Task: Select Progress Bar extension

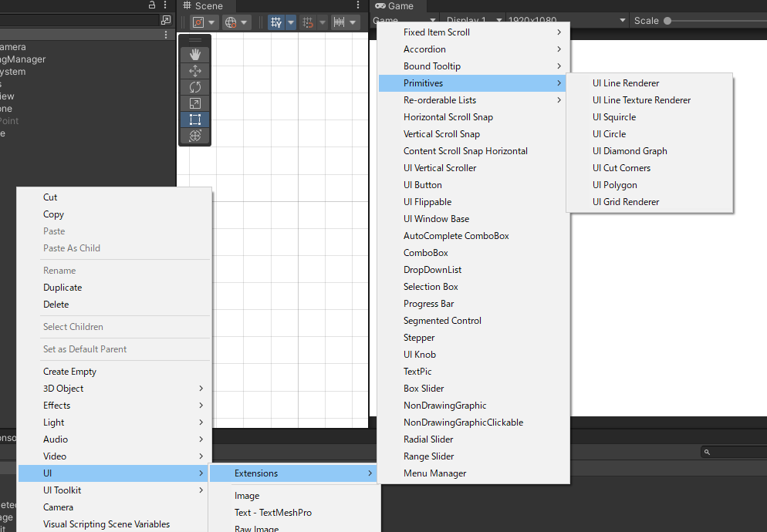Action: 474,304
